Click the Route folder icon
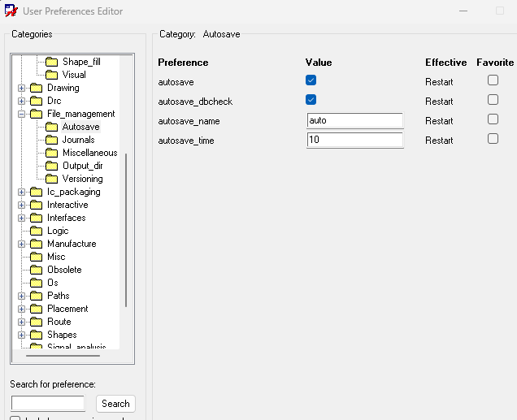Image resolution: width=517 pixels, height=420 pixels. 37,322
